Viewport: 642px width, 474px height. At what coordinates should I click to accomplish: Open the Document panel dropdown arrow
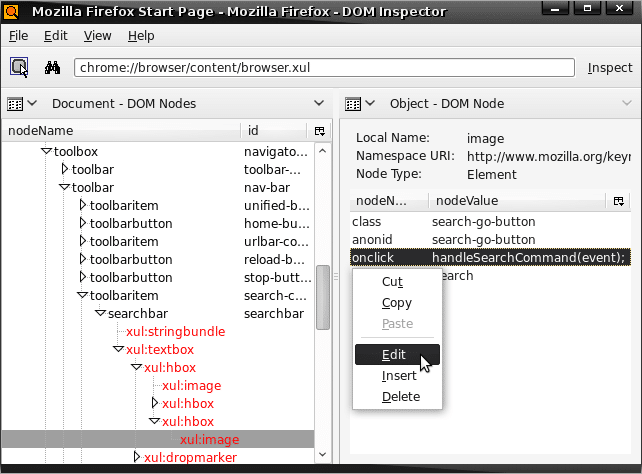tap(319, 103)
